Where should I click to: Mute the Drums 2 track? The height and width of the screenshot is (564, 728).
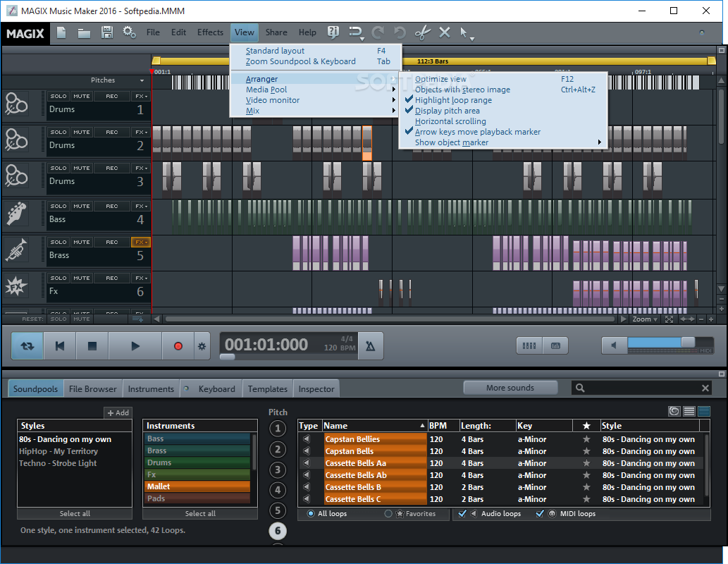[82, 133]
